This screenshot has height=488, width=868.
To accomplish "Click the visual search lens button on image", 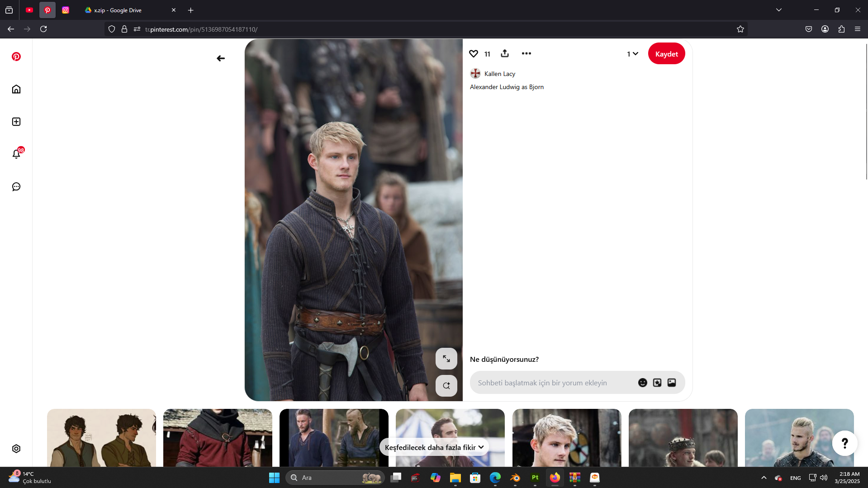I will (446, 386).
